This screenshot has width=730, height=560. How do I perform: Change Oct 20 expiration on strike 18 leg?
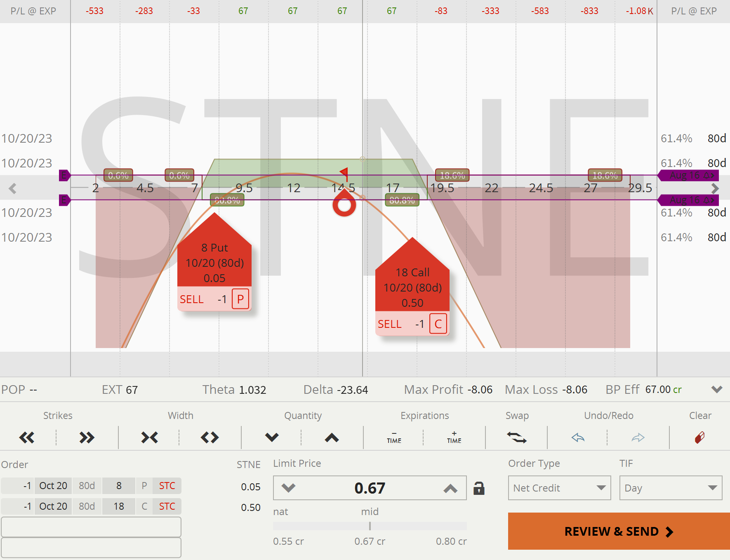pos(53,506)
